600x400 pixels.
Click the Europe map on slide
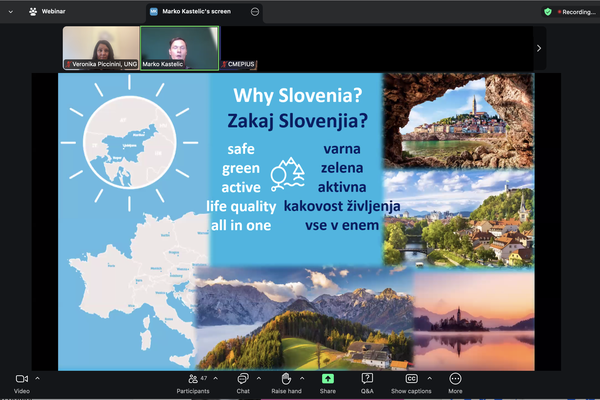[x=138, y=291]
